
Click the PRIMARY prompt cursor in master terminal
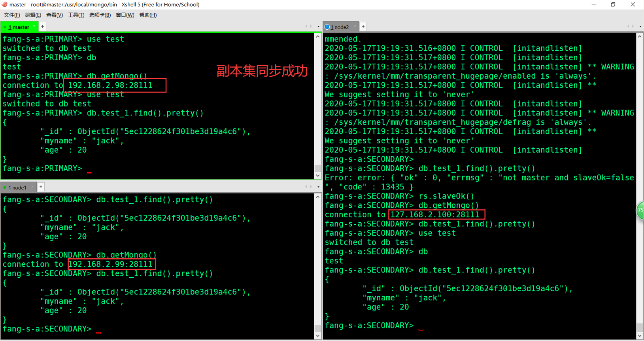click(89, 171)
